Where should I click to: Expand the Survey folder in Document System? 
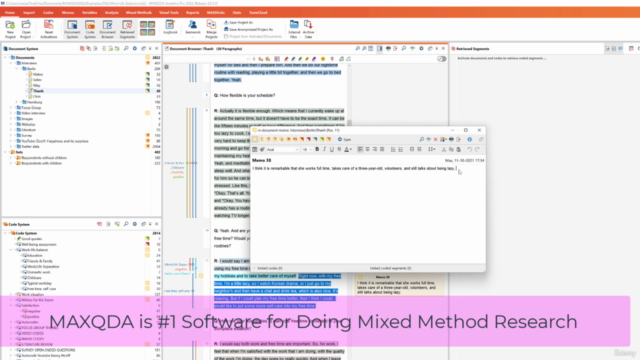[11, 136]
